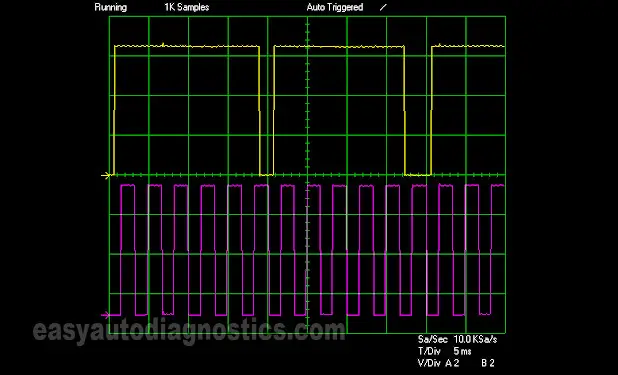
Task: Click the 'T/Div 5 ms' readout
Action: coord(445,351)
